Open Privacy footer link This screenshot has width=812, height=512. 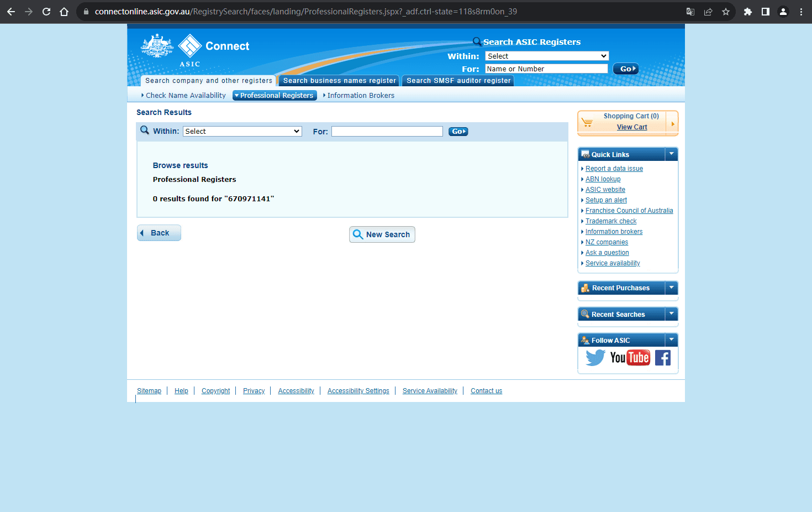[254, 391]
